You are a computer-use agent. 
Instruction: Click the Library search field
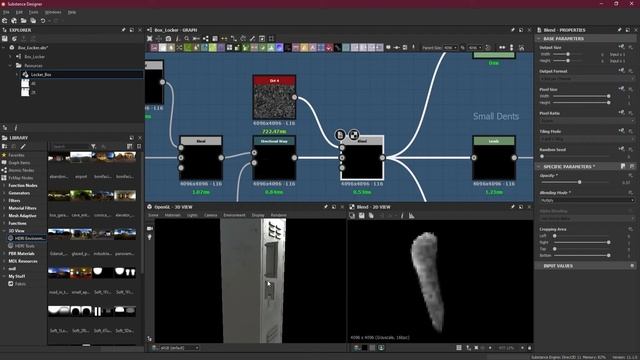coord(69,147)
